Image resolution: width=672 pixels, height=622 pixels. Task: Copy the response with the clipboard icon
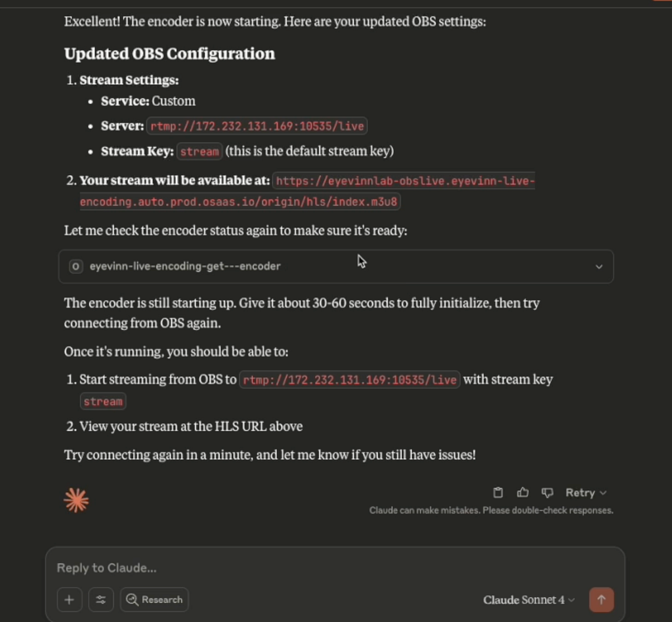pyautogui.click(x=498, y=492)
